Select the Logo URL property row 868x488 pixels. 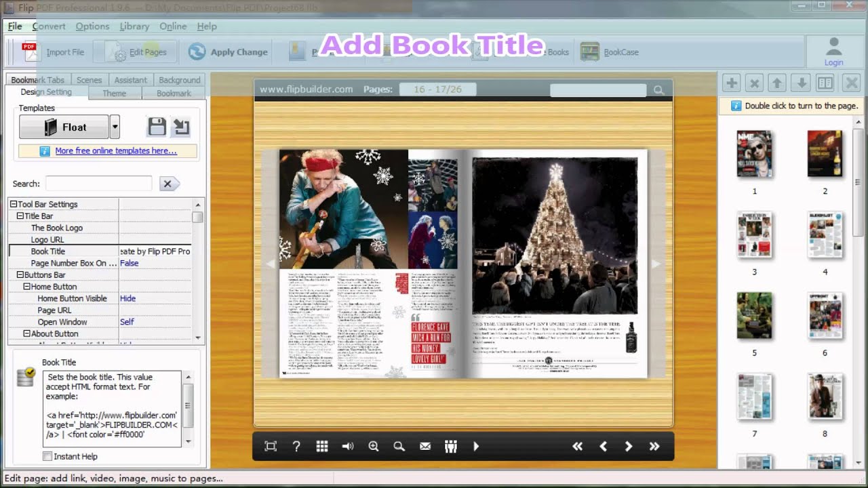(x=100, y=239)
